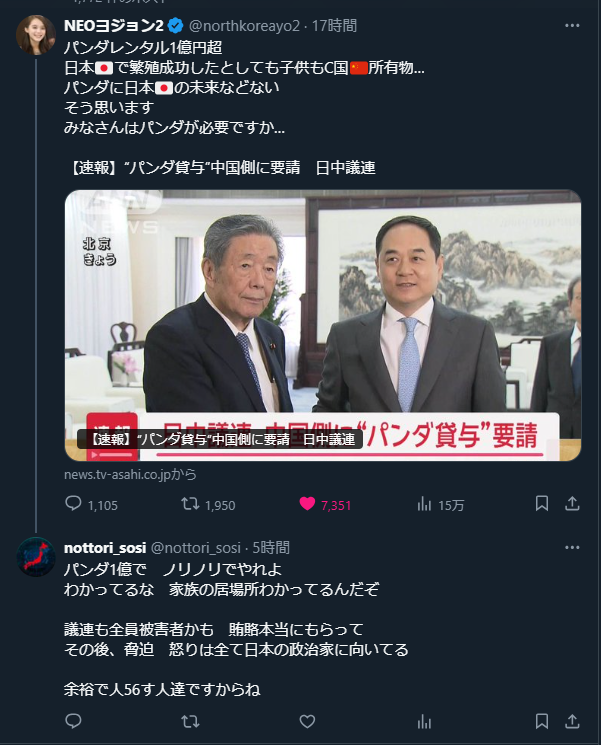Image resolution: width=601 pixels, height=745 pixels.
Task: Like nottori_sosi's comment
Action: (x=307, y=721)
